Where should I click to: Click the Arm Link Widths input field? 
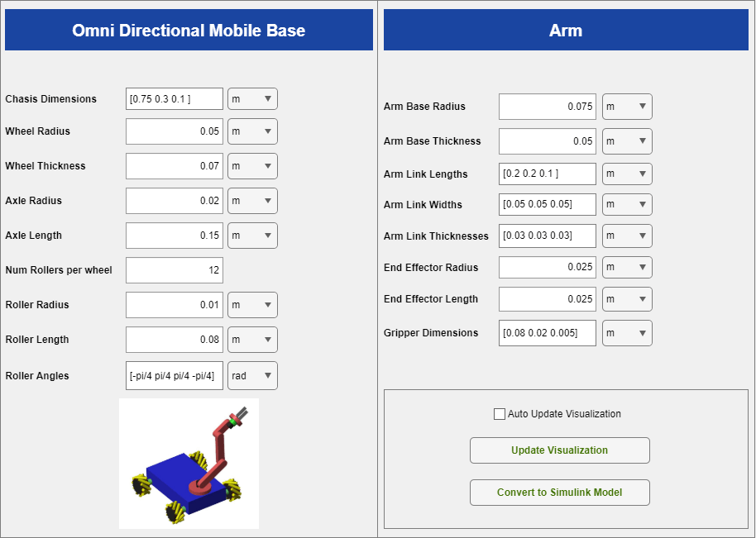click(548, 204)
